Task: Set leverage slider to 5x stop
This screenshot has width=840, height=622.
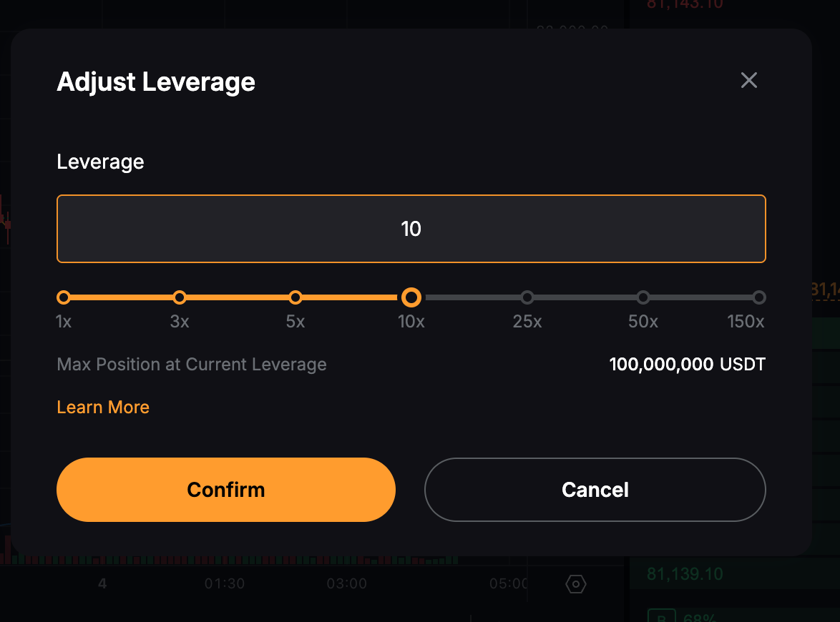Action: click(296, 297)
